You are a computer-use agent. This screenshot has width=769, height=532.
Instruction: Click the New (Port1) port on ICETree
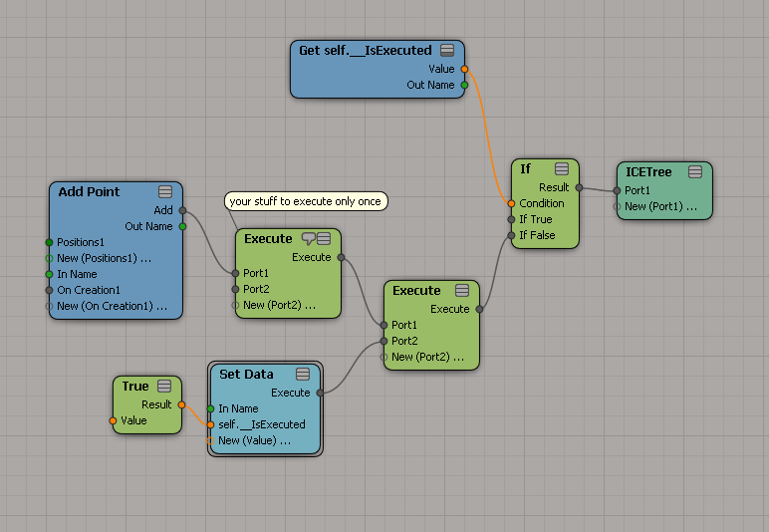[x=617, y=206]
